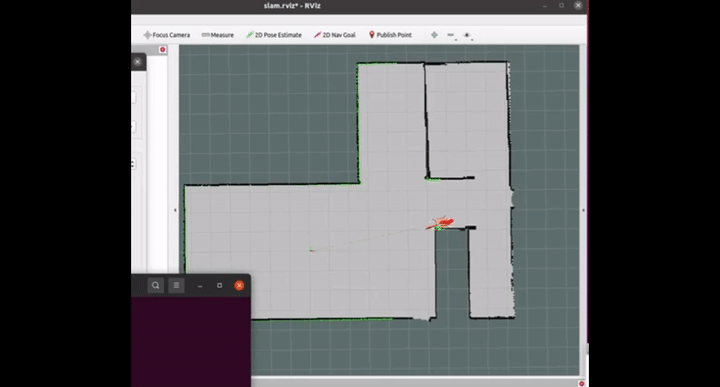720x387 pixels.
Task: Choose the 2D Pose Estimate tool
Action: coord(274,35)
